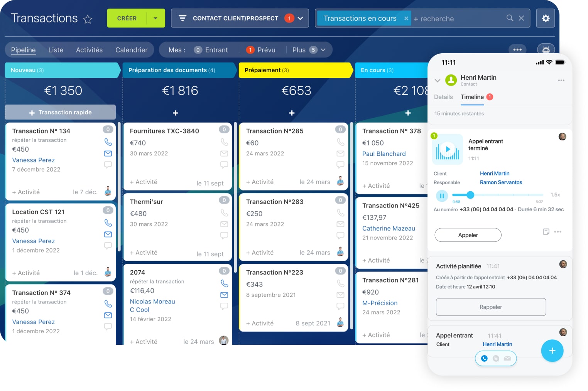Click email icon on Location CST 121 card
Image resolution: width=588 pixels, height=391 pixels.
coord(108,234)
